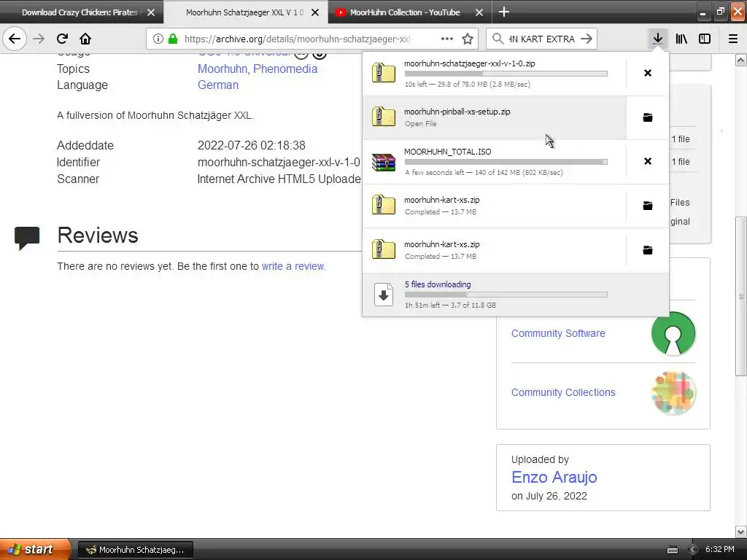
Task: Open the moorhuhn-pinball-xs-setup.zip download entry
Action: 495,117
